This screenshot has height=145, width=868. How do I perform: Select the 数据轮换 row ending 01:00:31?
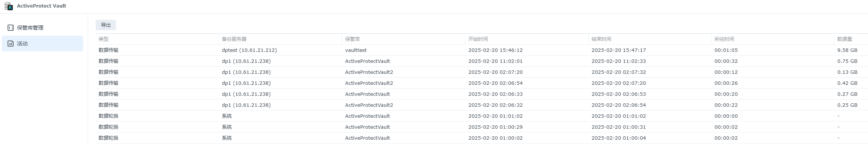click(482, 127)
